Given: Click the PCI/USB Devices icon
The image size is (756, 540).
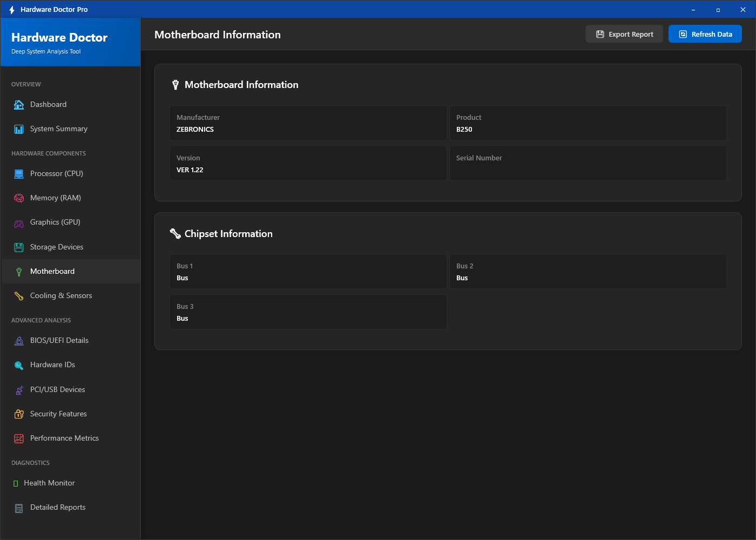Looking at the screenshot, I should (x=19, y=390).
